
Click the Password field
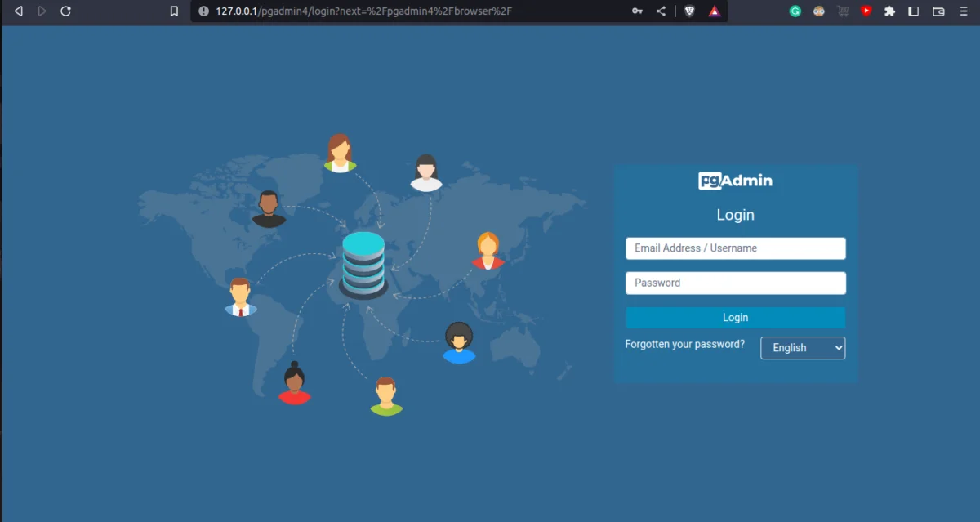pos(735,283)
